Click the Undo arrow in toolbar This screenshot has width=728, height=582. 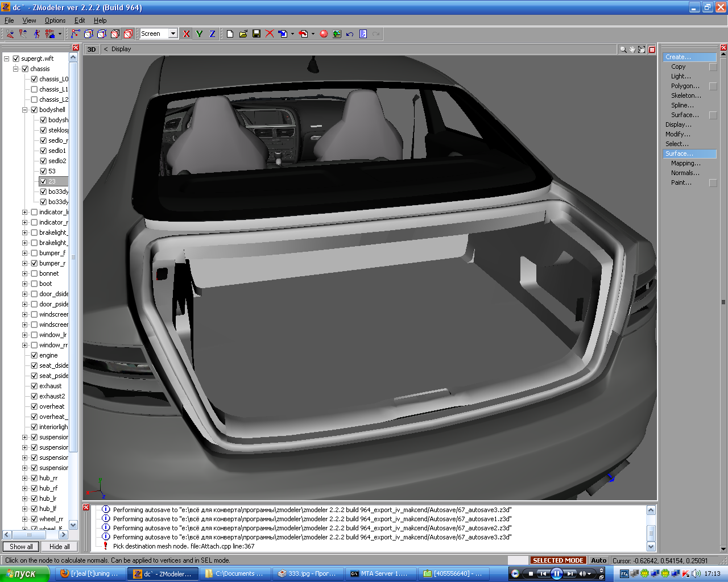tap(350, 34)
